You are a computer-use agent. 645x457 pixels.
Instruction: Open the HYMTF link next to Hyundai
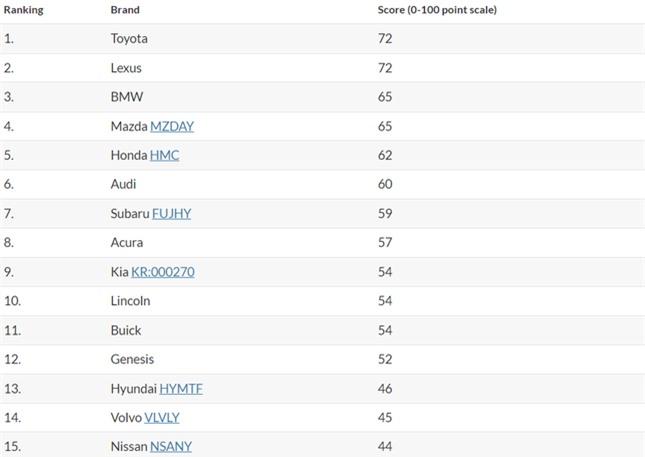pos(181,388)
